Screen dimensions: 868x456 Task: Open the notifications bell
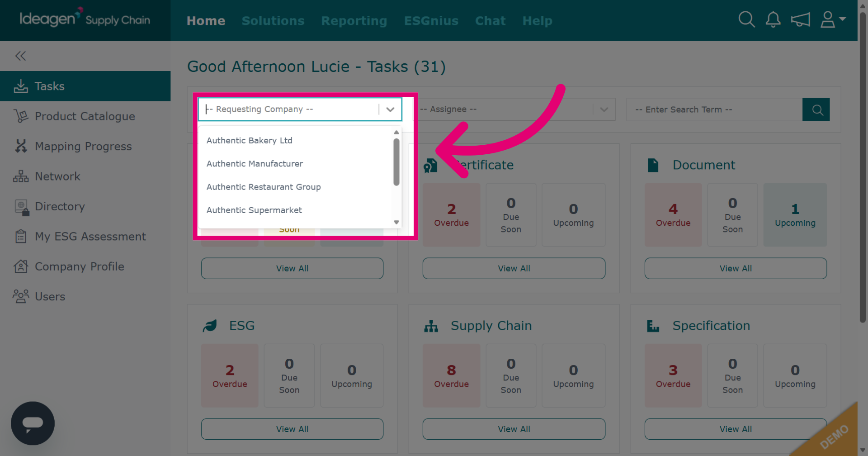pos(773,19)
